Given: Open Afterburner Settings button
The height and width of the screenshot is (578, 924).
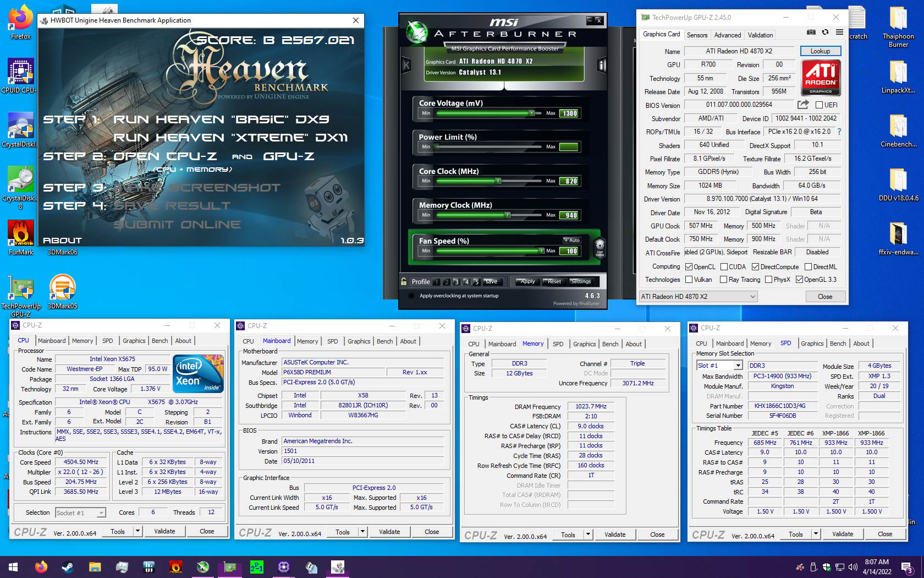Looking at the screenshot, I should [580, 281].
